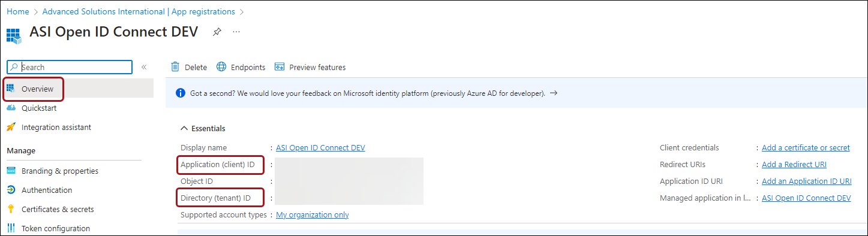Click the Delete toolbar button

[189, 67]
